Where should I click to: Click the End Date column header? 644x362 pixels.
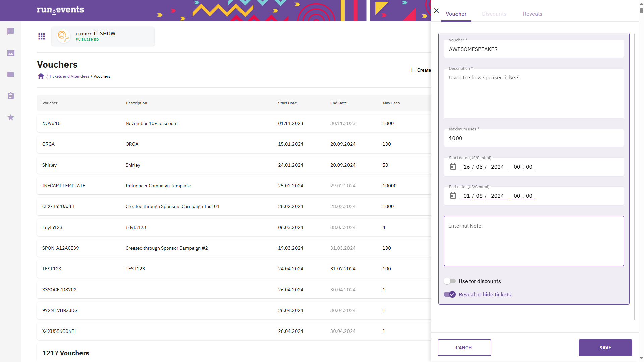pos(339,103)
